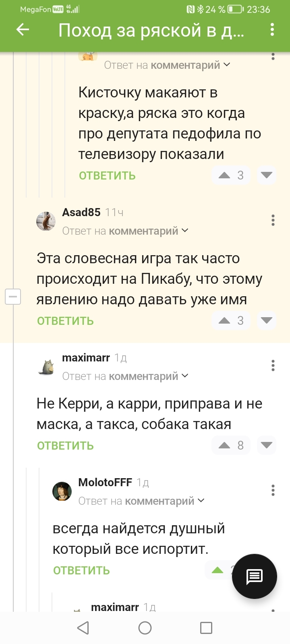290x644 pixels.
Task: Upvote MolotoFFF's comment
Action: pyautogui.click(x=218, y=570)
